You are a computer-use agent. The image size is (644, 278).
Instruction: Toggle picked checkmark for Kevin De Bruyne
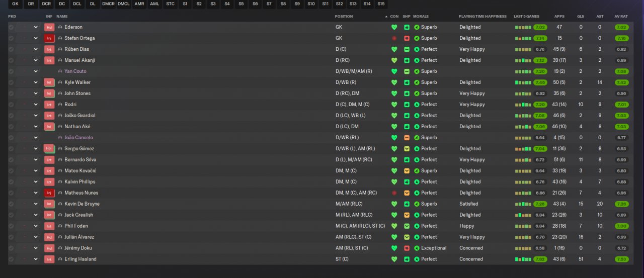pos(11,204)
